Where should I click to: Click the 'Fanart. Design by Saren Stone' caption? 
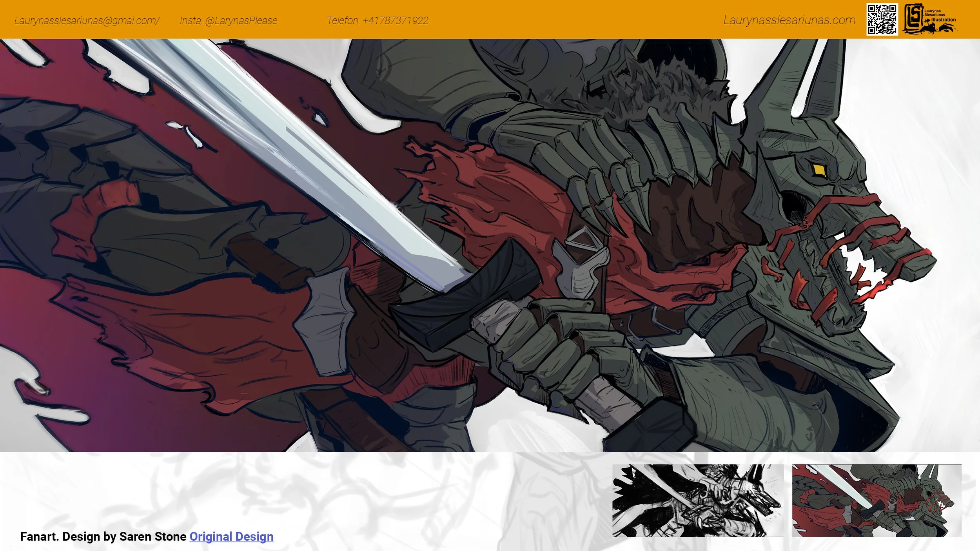pyautogui.click(x=103, y=536)
